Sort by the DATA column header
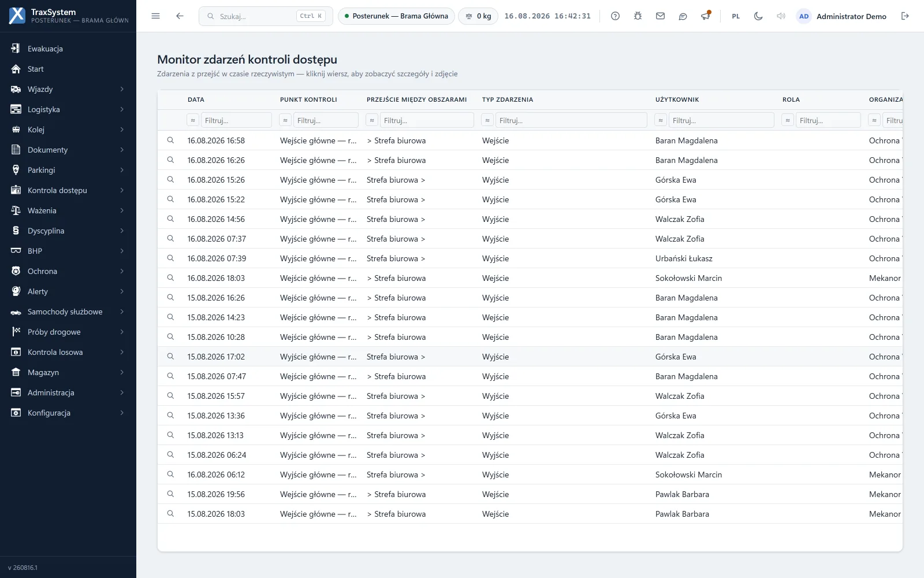This screenshot has width=924, height=578. pyautogui.click(x=196, y=99)
